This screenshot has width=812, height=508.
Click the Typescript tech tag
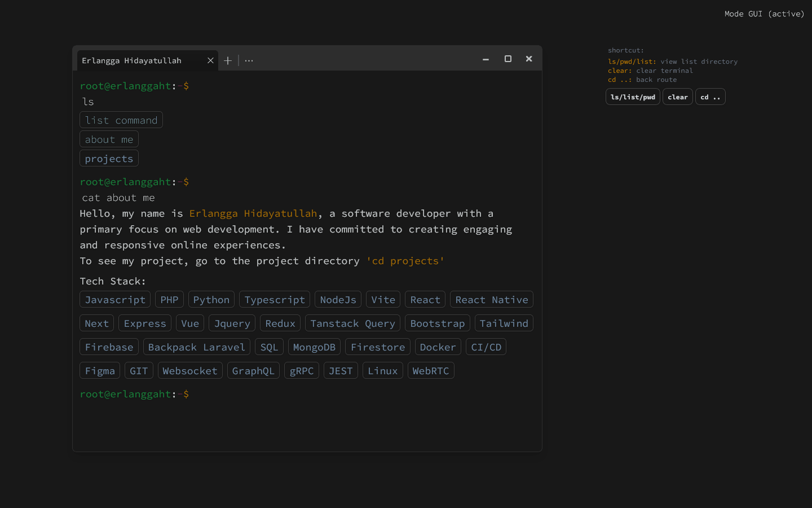(x=275, y=300)
